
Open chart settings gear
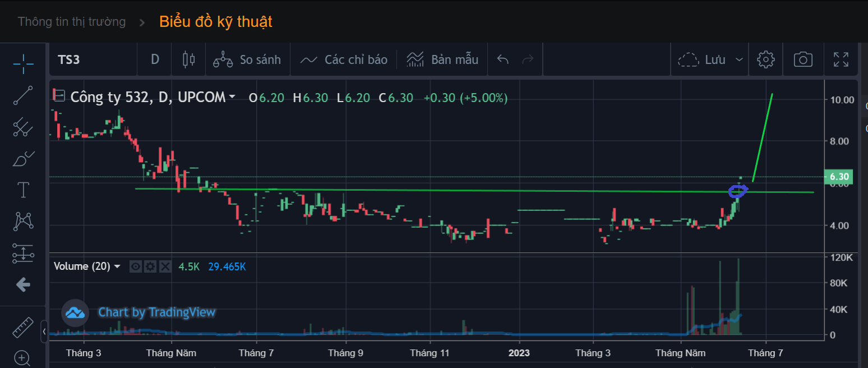coord(766,59)
